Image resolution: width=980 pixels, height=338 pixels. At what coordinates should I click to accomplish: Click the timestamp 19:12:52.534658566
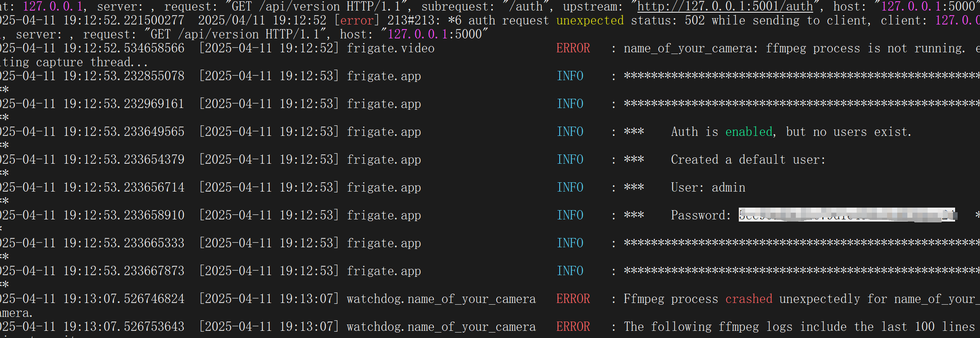tap(124, 49)
